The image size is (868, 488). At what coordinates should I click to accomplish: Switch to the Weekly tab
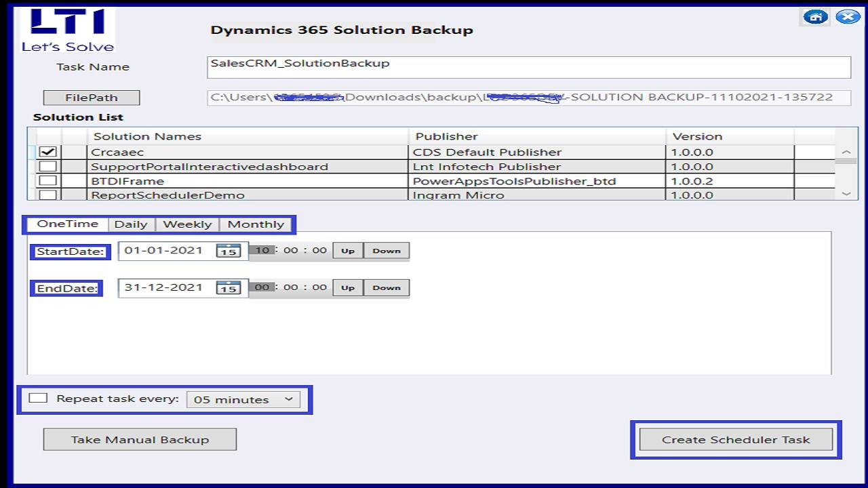187,224
